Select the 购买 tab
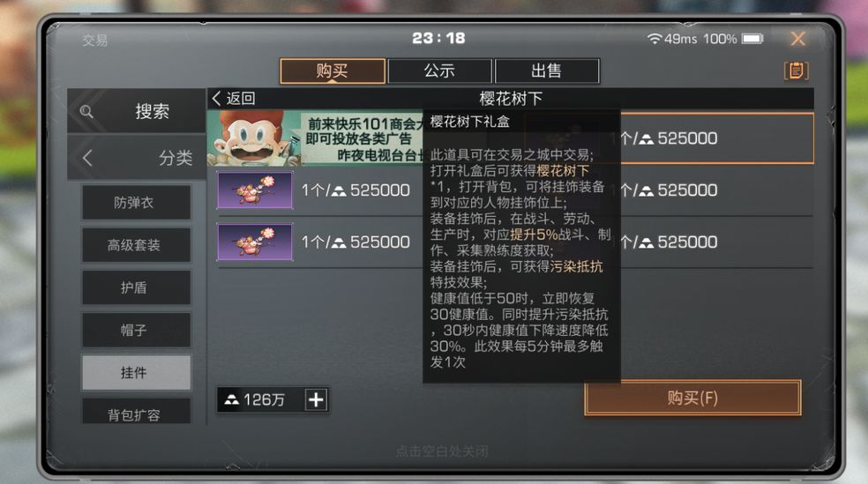 coord(333,71)
